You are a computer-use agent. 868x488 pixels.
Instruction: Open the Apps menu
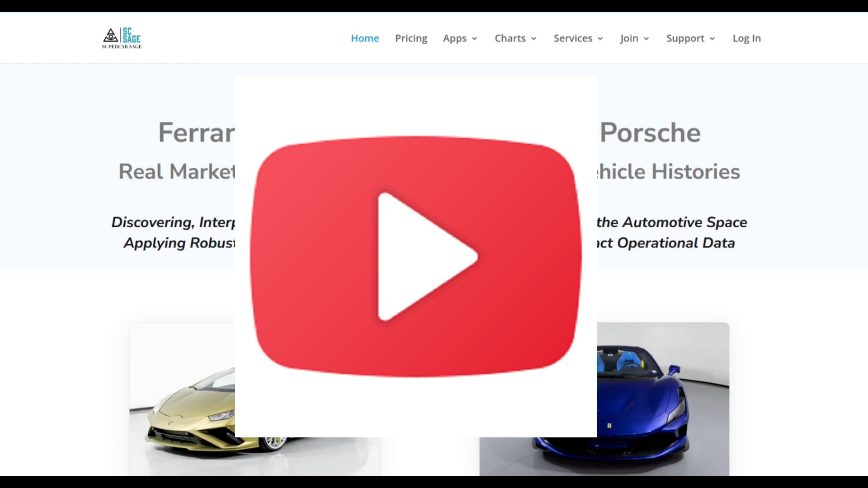[454, 38]
